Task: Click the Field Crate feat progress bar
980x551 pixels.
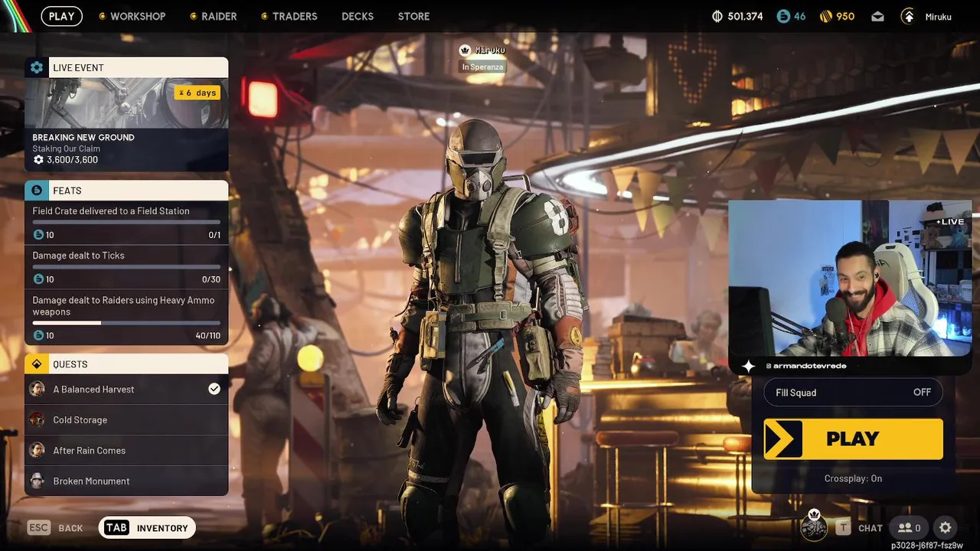Action: tap(126, 223)
